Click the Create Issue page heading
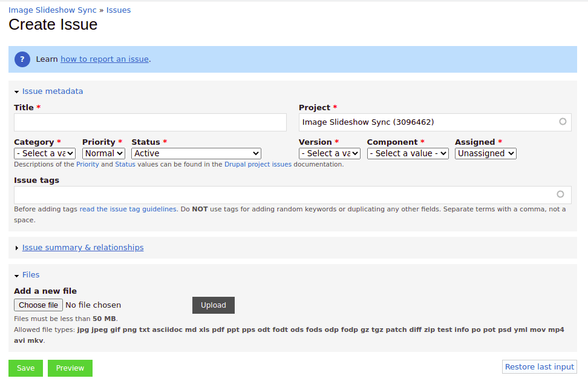The image size is (588, 384). [53, 25]
